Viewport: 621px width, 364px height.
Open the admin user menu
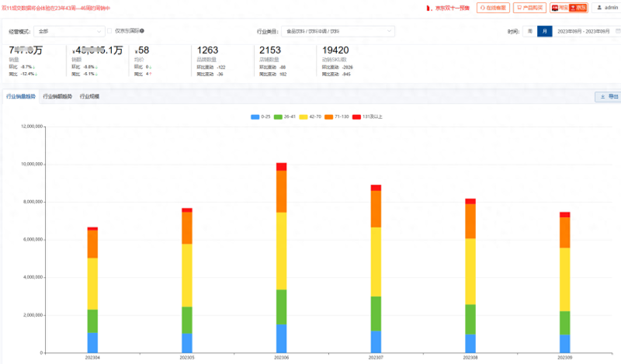(607, 8)
